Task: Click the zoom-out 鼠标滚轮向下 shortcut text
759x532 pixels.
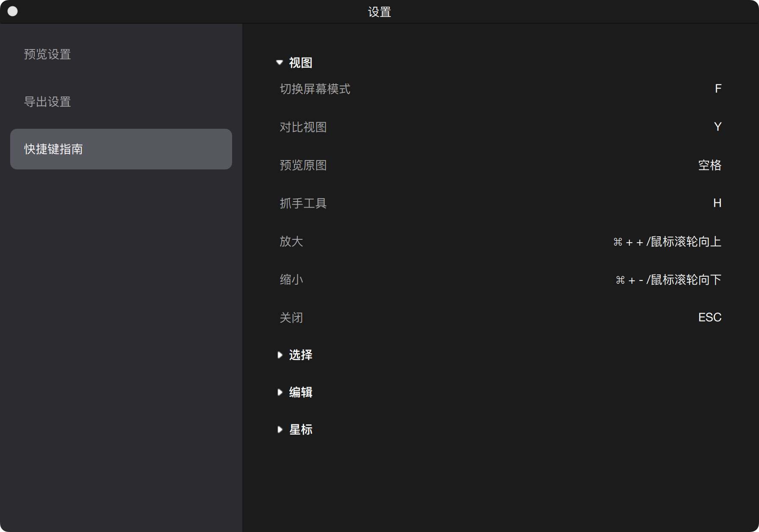Action: tap(668, 280)
